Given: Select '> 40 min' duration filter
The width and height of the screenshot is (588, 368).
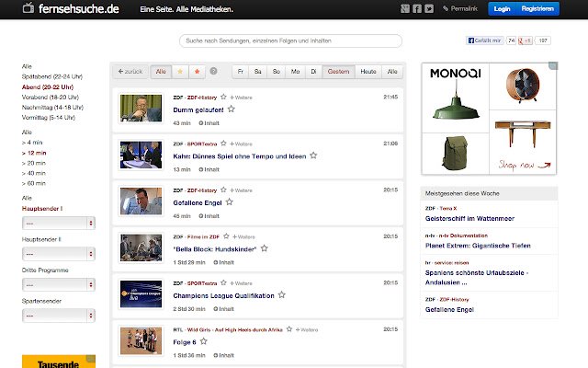Looking at the screenshot, I should [x=34, y=173].
